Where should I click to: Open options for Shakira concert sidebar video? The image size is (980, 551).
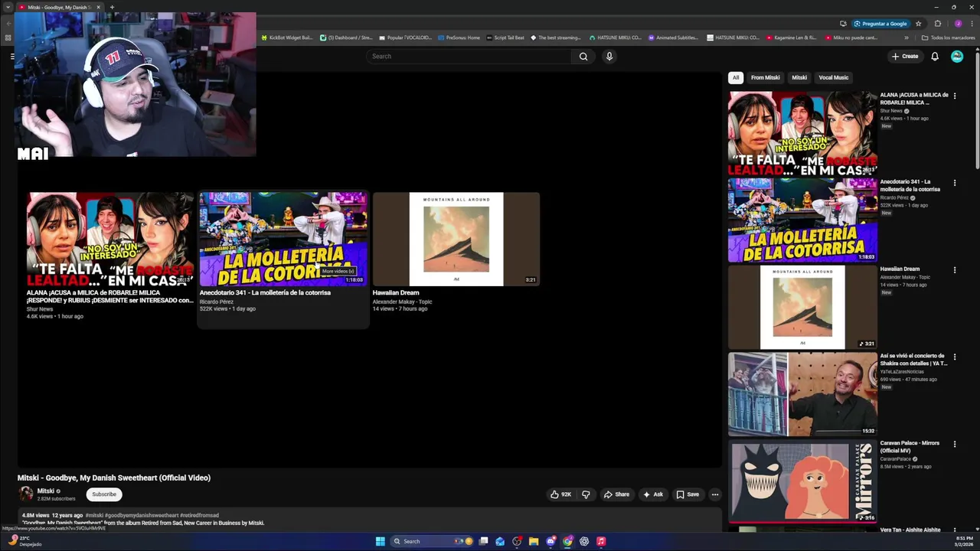pyautogui.click(x=955, y=357)
